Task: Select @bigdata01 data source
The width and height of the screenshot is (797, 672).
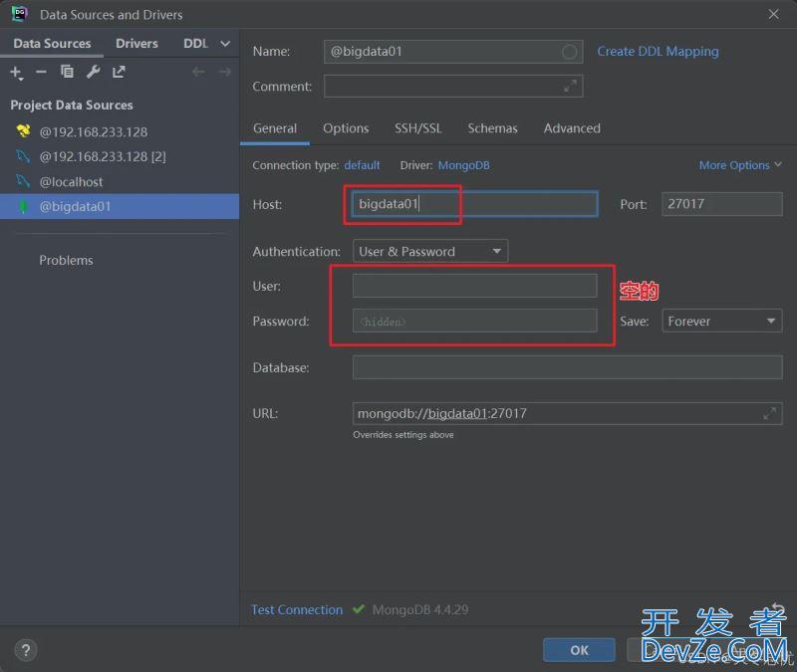Action: (120, 207)
